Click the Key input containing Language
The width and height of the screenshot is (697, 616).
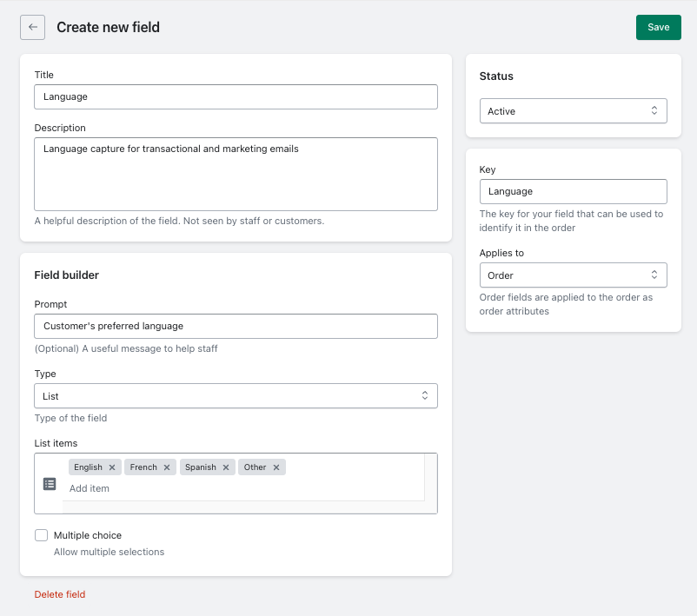[574, 191]
